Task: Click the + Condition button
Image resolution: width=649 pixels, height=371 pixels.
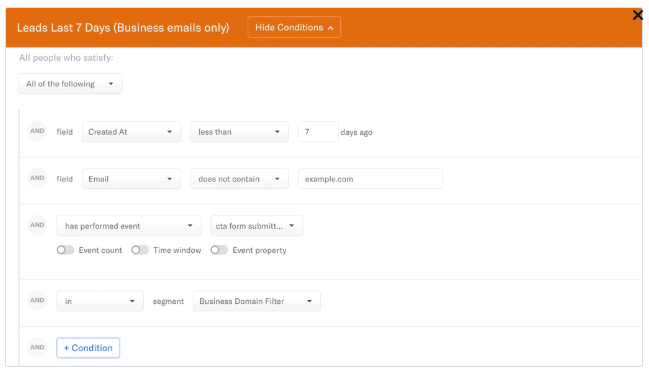Action: click(88, 348)
